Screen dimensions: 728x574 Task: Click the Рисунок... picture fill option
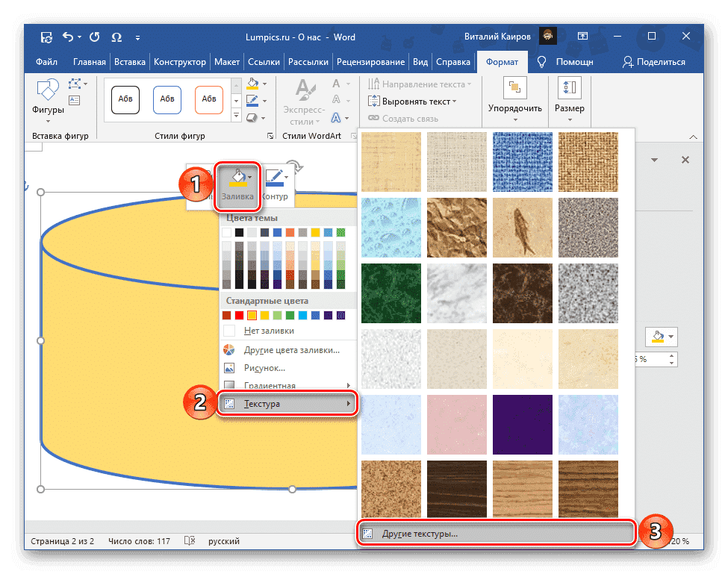point(264,368)
